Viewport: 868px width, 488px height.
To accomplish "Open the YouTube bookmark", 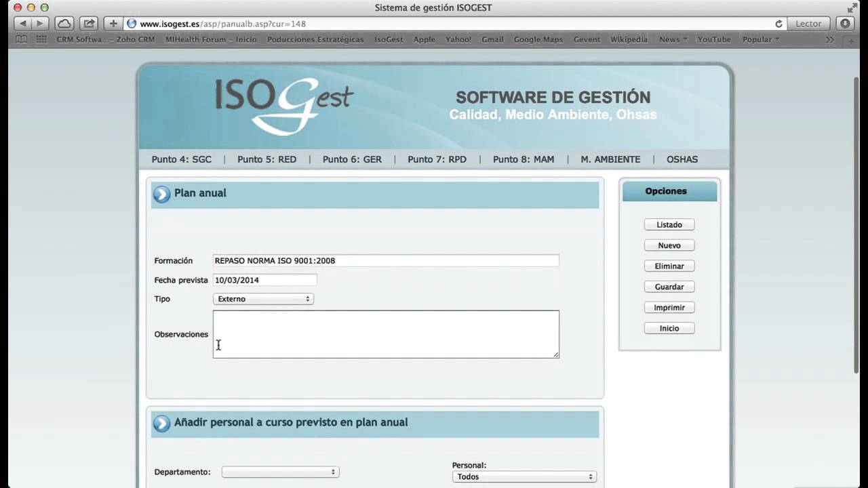I will pyautogui.click(x=714, y=39).
